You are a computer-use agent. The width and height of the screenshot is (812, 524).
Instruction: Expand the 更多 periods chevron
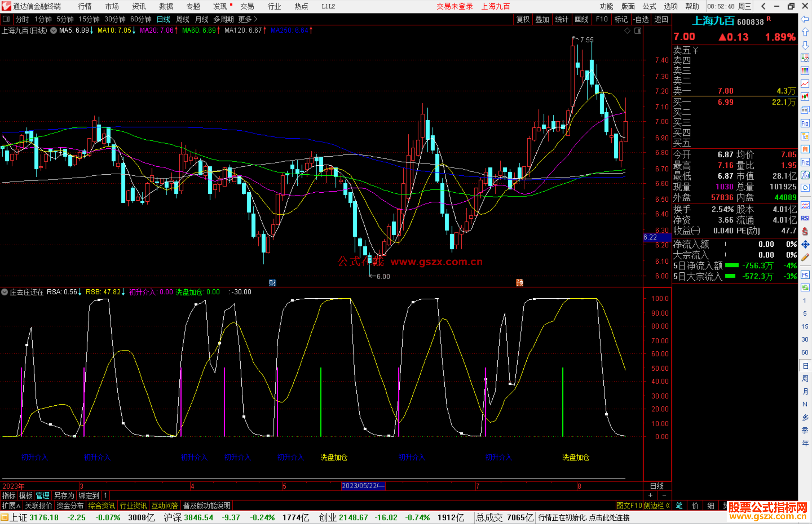[256, 19]
